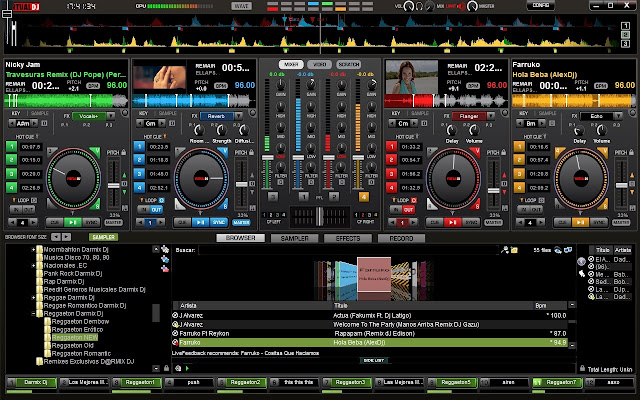The width and height of the screenshot is (640, 400).
Task: Trigger hot cue 1 on the green Nicky Jam deck
Action: tap(11, 147)
